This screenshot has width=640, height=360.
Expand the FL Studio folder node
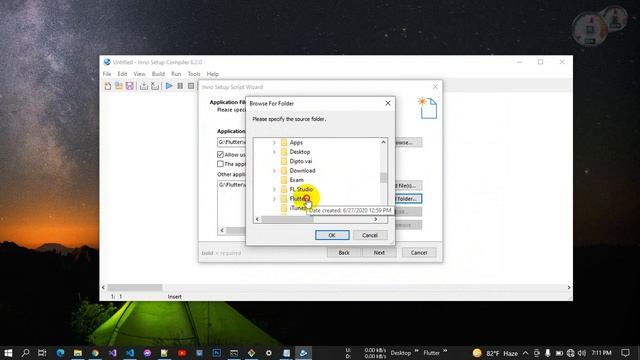[274, 189]
